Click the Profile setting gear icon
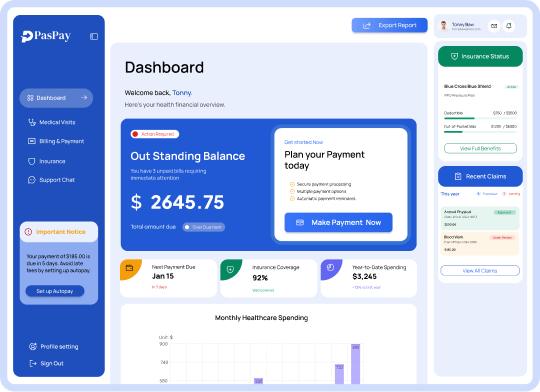The height and width of the screenshot is (392, 540). coord(33,347)
